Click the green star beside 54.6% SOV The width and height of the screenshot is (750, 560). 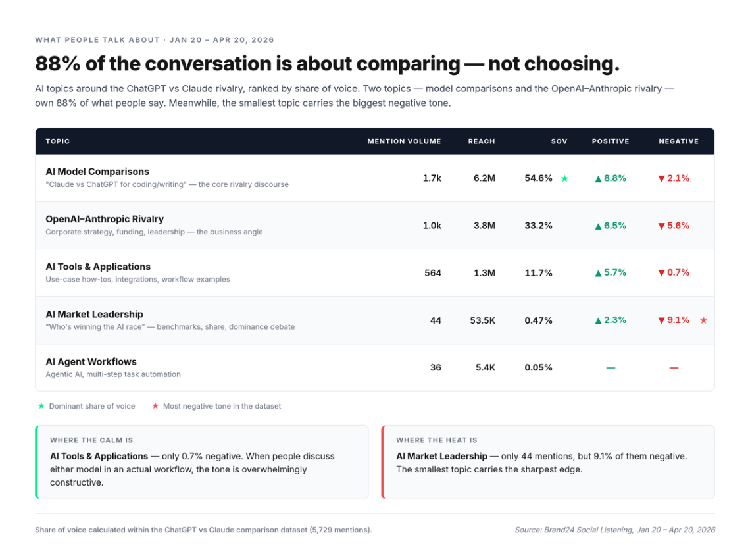(564, 178)
